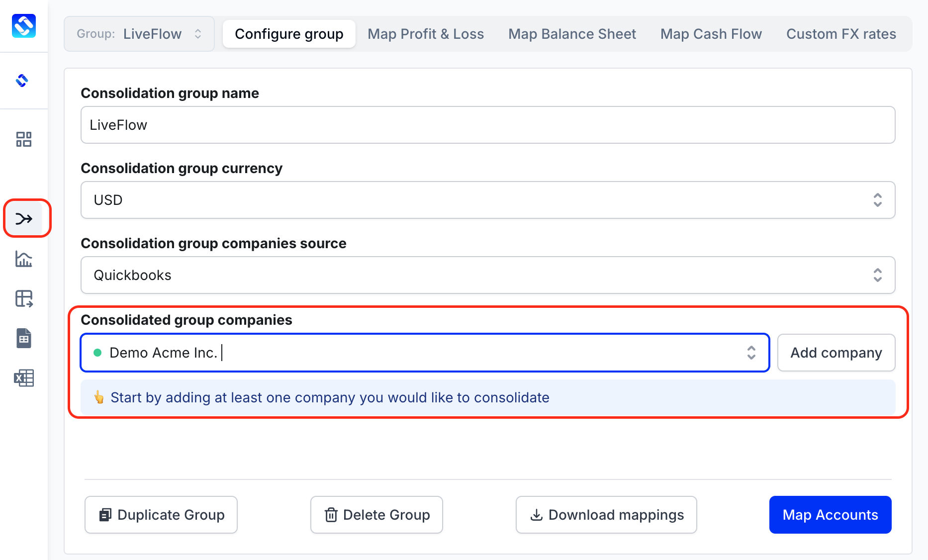Image resolution: width=928 pixels, height=560 pixels.
Task: Click the trash icon on Delete Group
Action: point(331,515)
